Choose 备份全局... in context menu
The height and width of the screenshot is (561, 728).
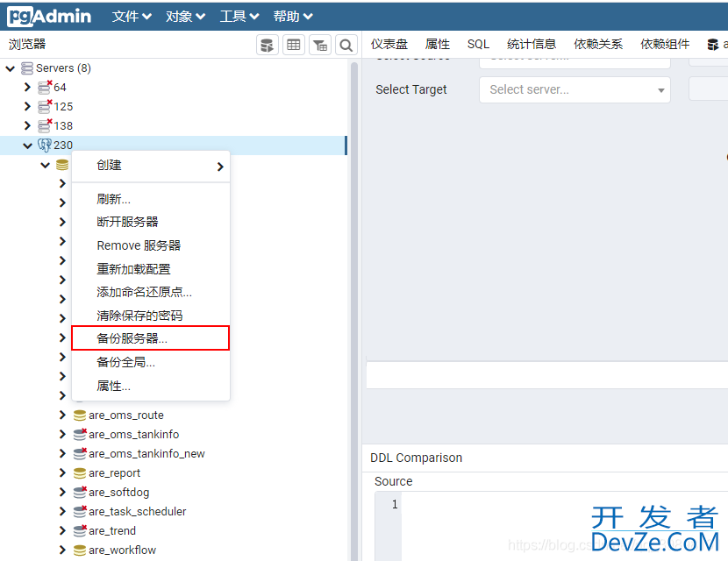click(x=151, y=362)
